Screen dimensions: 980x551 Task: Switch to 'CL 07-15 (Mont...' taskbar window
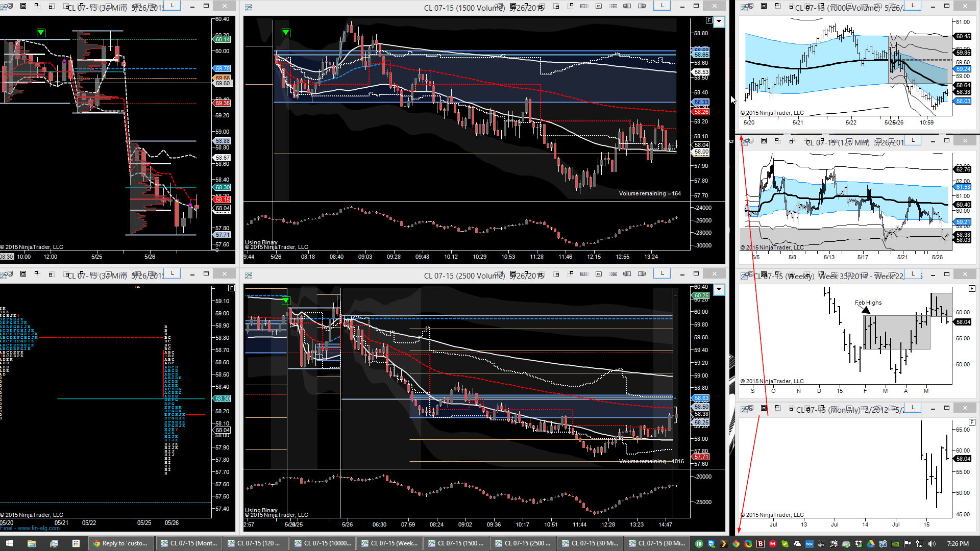point(188,543)
